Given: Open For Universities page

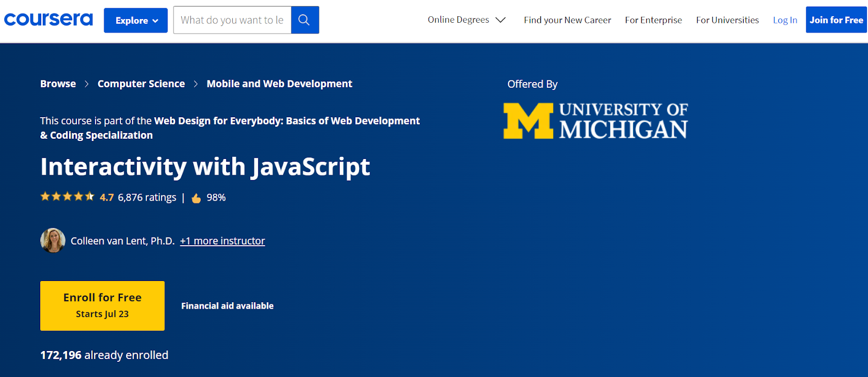Looking at the screenshot, I should [727, 20].
